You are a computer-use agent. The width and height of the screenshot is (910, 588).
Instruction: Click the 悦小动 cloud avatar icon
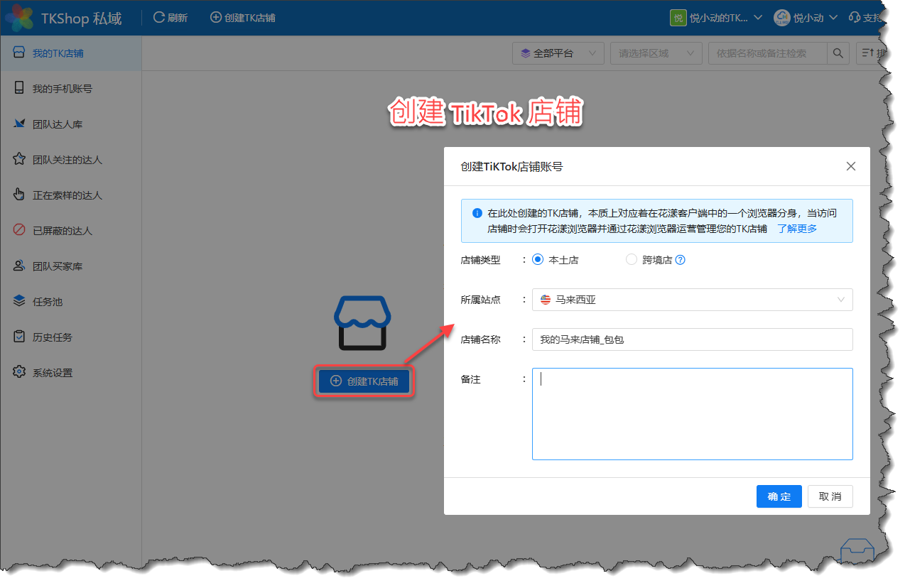click(x=781, y=18)
